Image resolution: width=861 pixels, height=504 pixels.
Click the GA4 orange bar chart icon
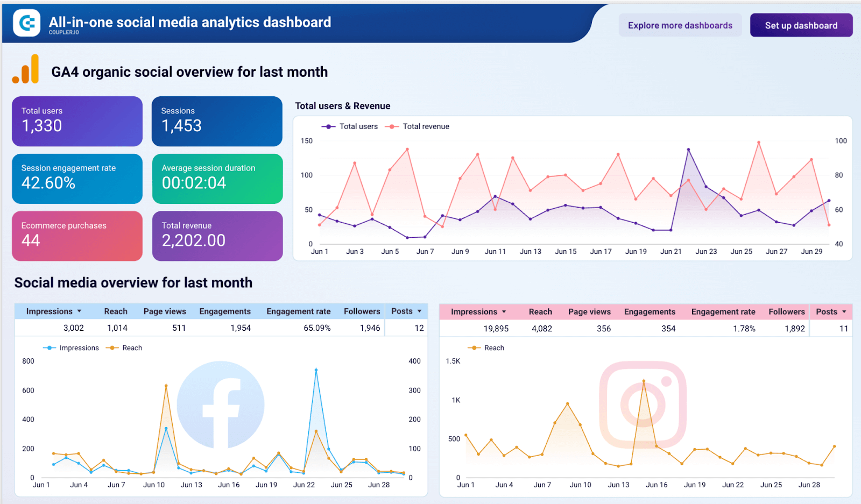26,70
